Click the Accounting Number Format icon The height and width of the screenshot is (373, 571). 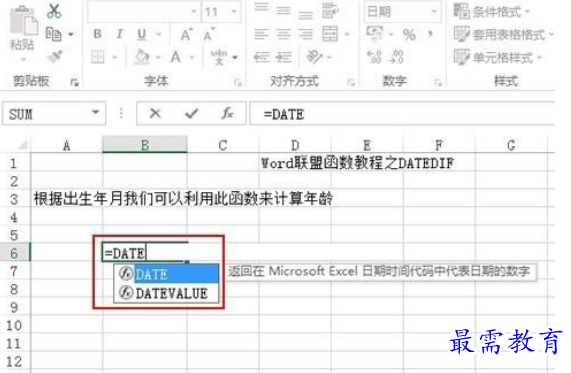[x=375, y=34]
